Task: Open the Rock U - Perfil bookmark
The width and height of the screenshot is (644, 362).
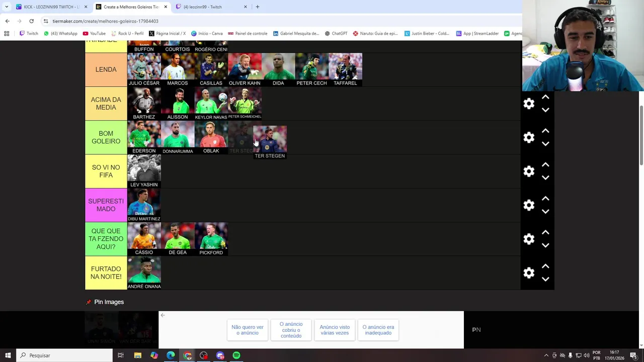Action: click(127, 33)
